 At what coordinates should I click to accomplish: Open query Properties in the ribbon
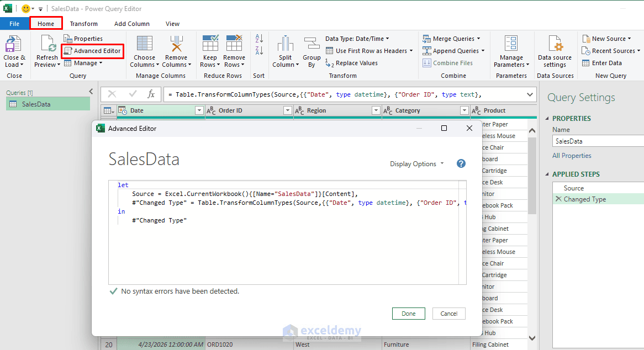pos(83,39)
